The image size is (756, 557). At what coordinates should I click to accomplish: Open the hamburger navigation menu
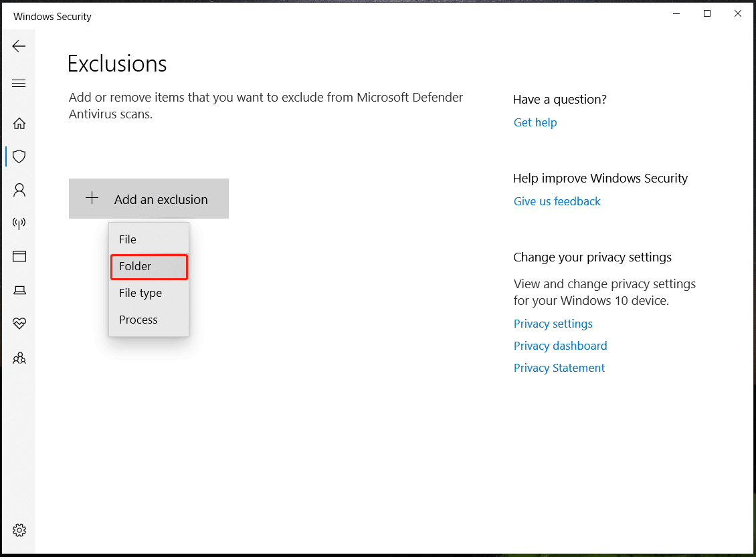pos(19,84)
